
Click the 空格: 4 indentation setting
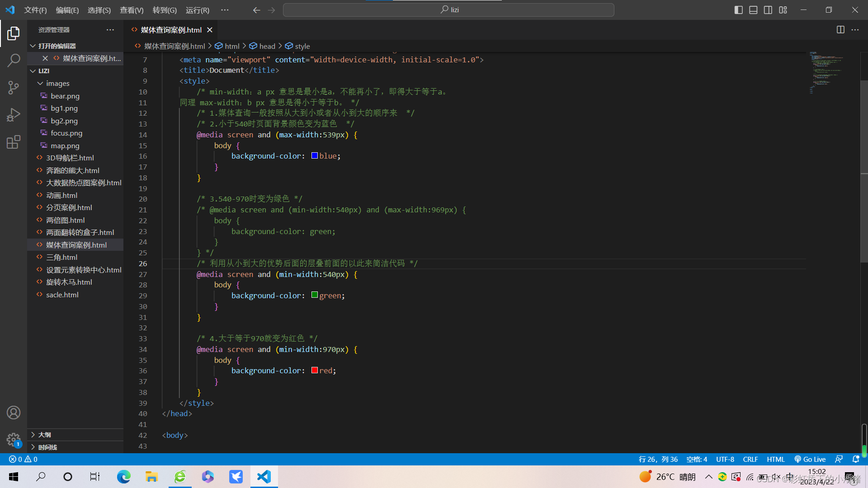click(x=697, y=459)
